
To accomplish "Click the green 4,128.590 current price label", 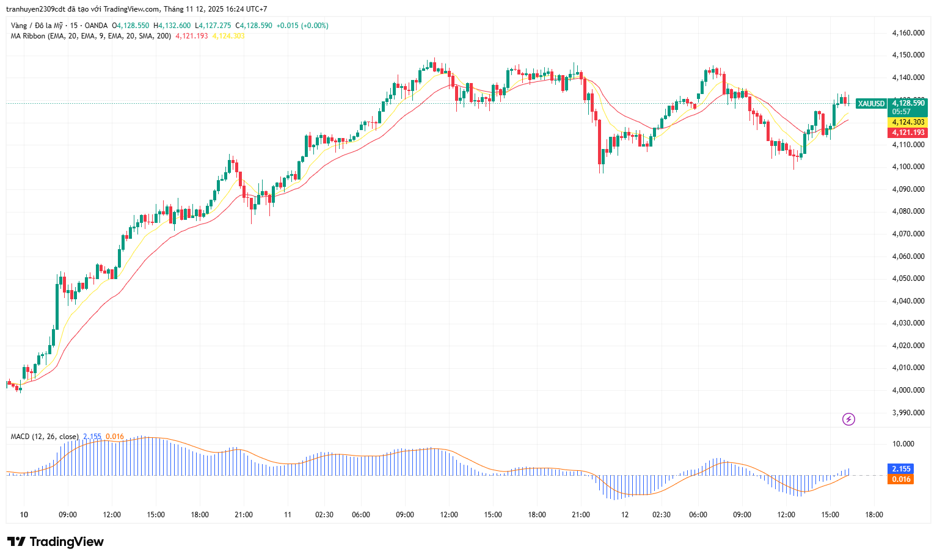I will (908, 103).
